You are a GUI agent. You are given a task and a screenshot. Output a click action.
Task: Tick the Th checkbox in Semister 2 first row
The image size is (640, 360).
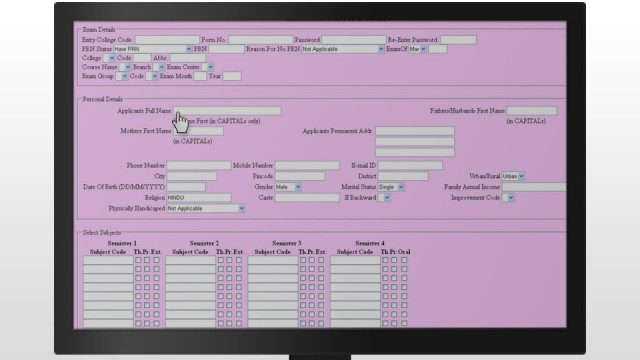[220, 260]
